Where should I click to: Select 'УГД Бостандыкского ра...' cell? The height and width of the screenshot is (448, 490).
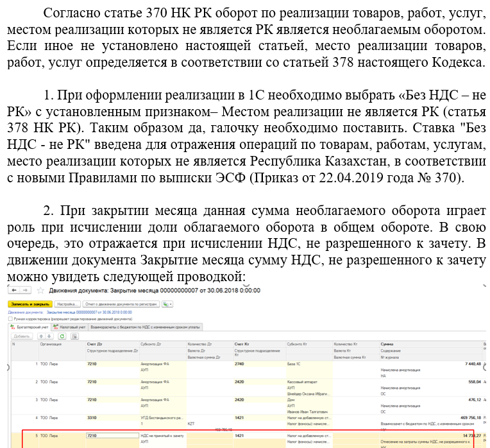pyautogui.click(x=162, y=418)
